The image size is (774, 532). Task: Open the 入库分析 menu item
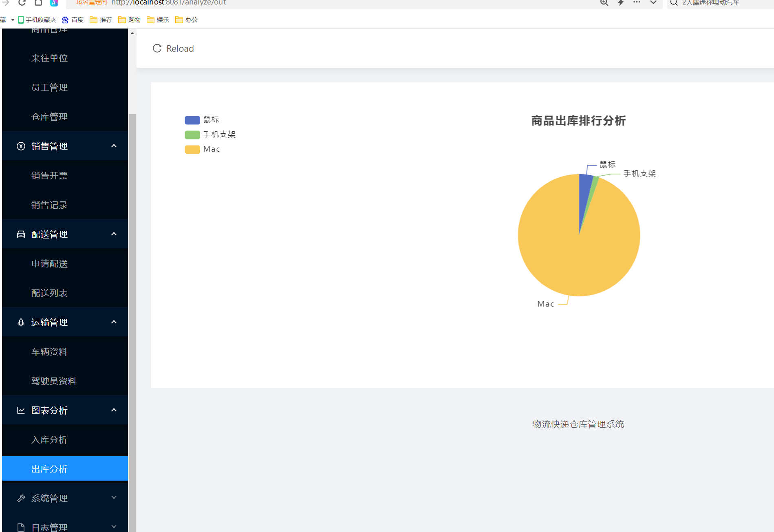point(49,439)
